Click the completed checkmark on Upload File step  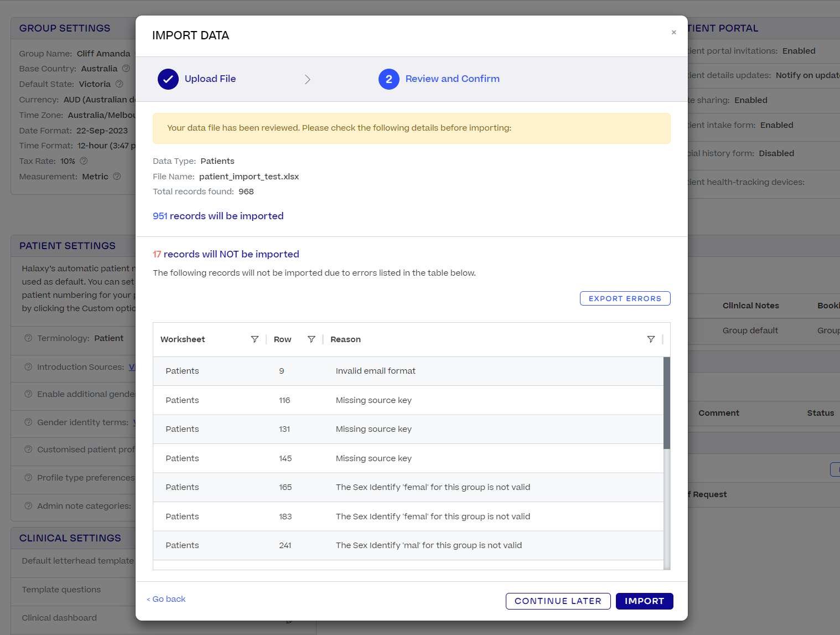[168, 79]
